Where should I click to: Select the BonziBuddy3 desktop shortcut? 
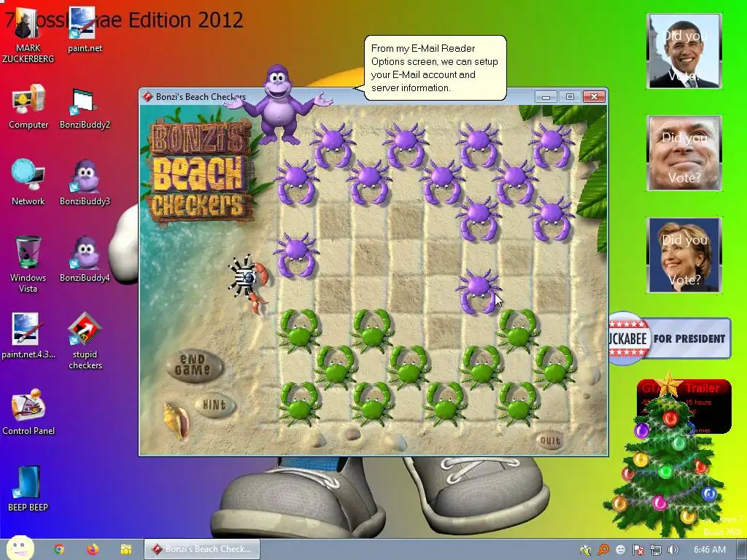(x=85, y=184)
